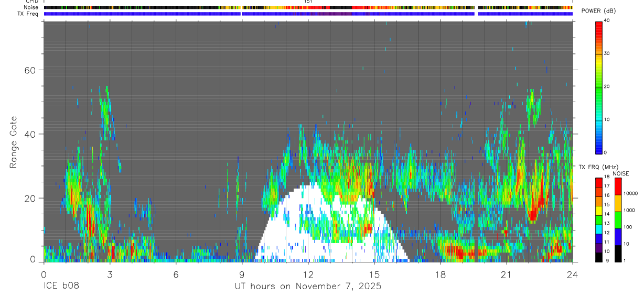
Task: Click the x-axis tick label '12'
Action: (x=308, y=274)
